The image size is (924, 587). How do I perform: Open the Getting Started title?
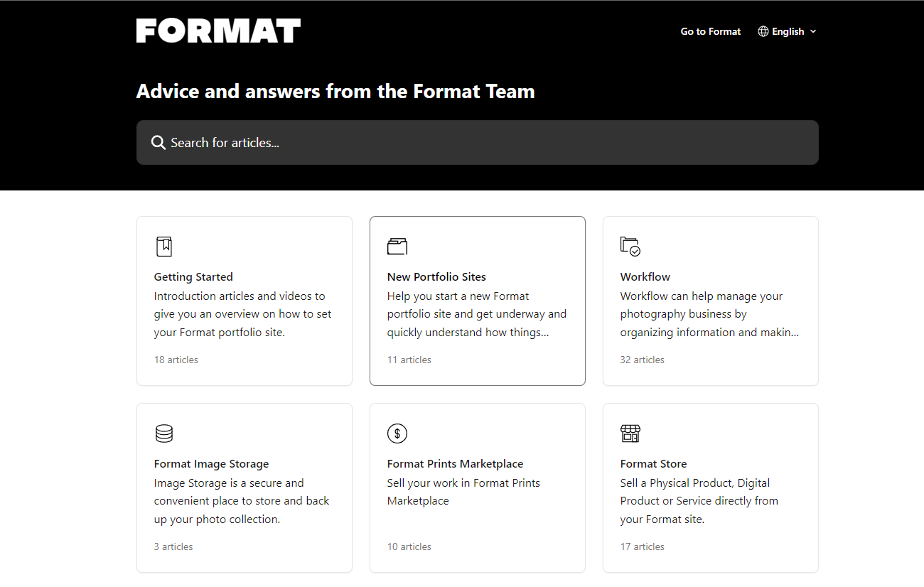click(x=193, y=277)
